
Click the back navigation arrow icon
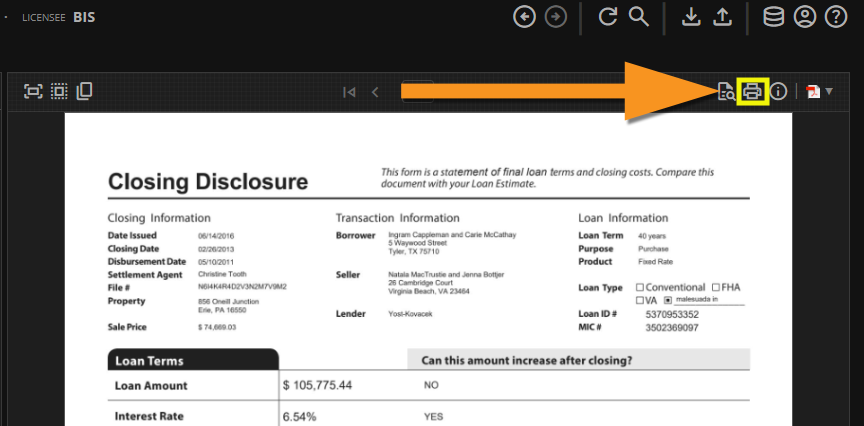524,17
